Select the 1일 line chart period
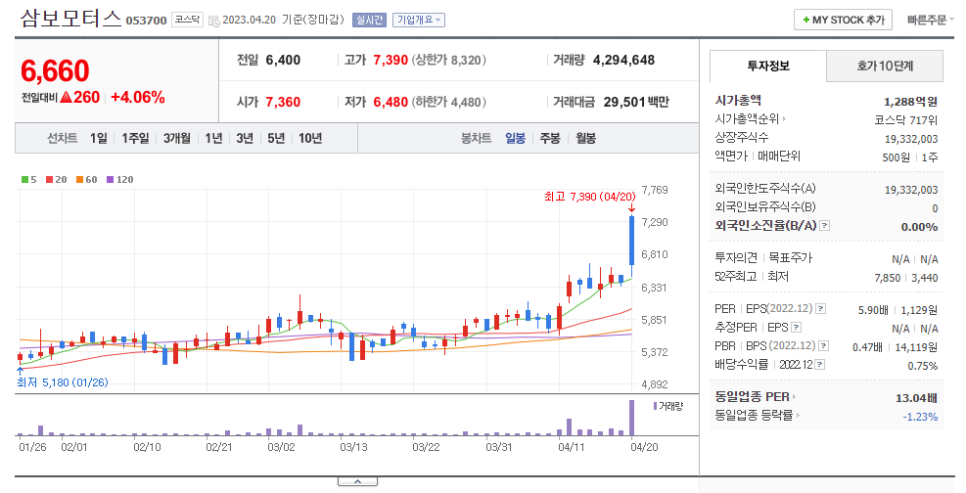 point(99,138)
